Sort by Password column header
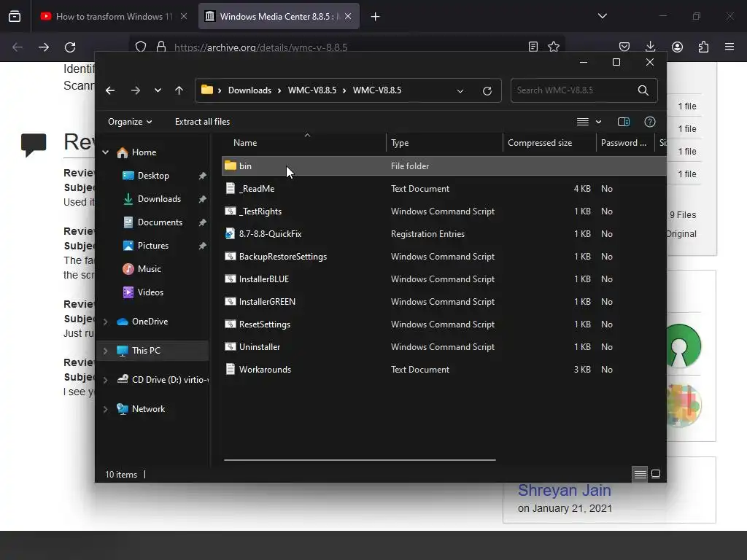The image size is (747, 560). click(x=626, y=143)
